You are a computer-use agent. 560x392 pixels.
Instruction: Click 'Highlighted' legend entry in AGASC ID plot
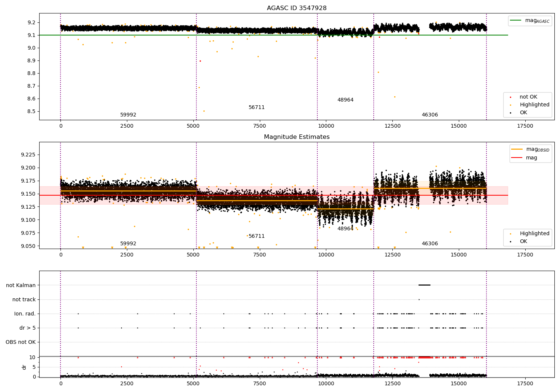click(529, 105)
